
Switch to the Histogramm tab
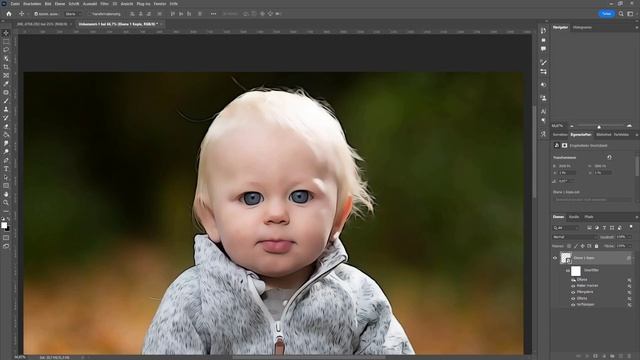[582, 27]
